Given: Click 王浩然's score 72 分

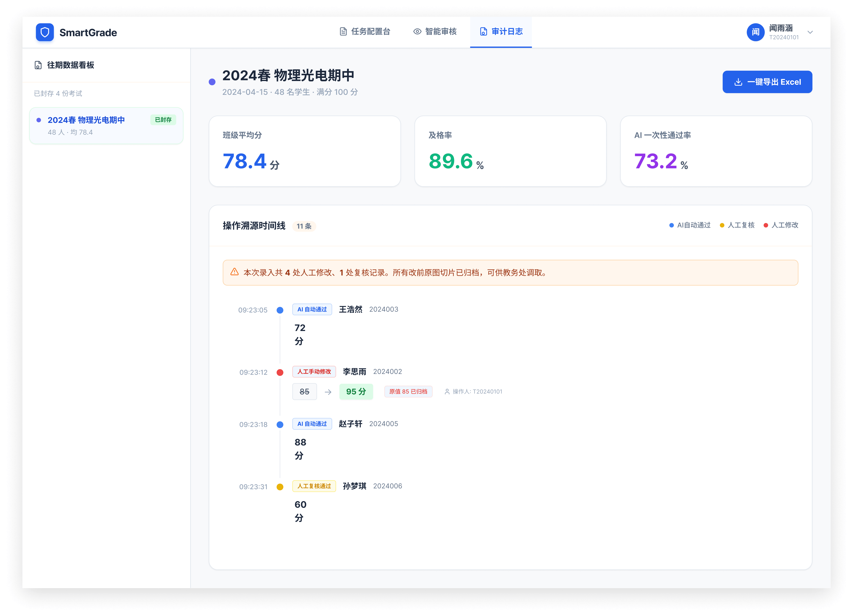Looking at the screenshot, I should (x=300, y=334).
